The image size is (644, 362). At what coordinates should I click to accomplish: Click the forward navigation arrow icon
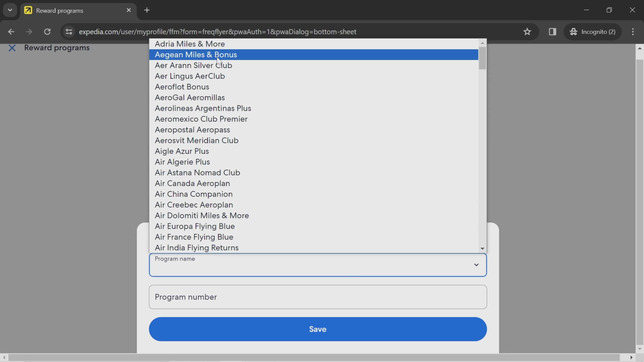[29, 31]
